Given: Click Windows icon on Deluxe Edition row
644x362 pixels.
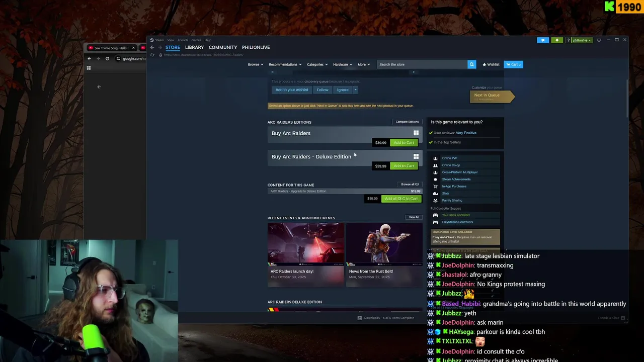Looking at the screenshot, I should click(x=416, y=156).
